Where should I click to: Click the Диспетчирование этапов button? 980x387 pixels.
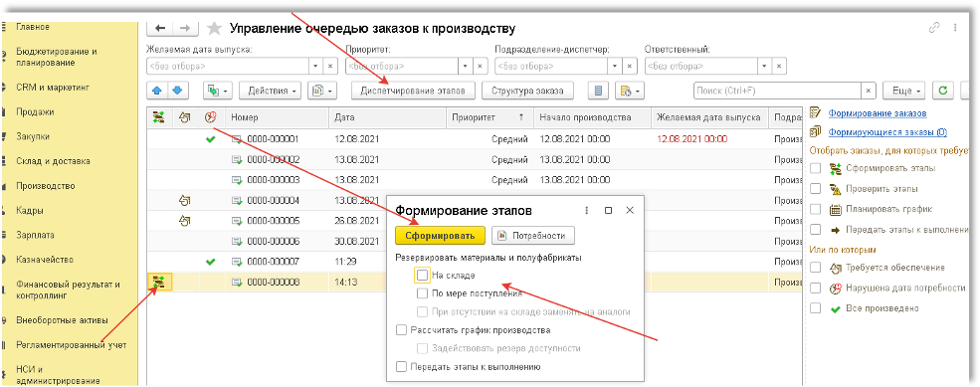(413, 91)
